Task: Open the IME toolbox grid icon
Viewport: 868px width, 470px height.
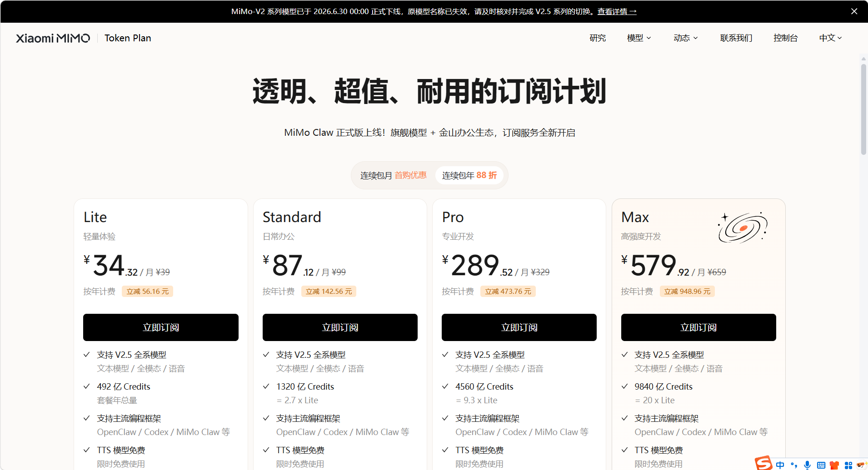Action: point(848,465)
